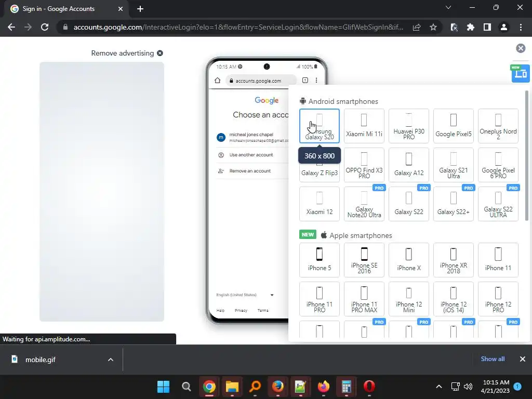Open the English (United States) language dropdown

tap(245, 295)
